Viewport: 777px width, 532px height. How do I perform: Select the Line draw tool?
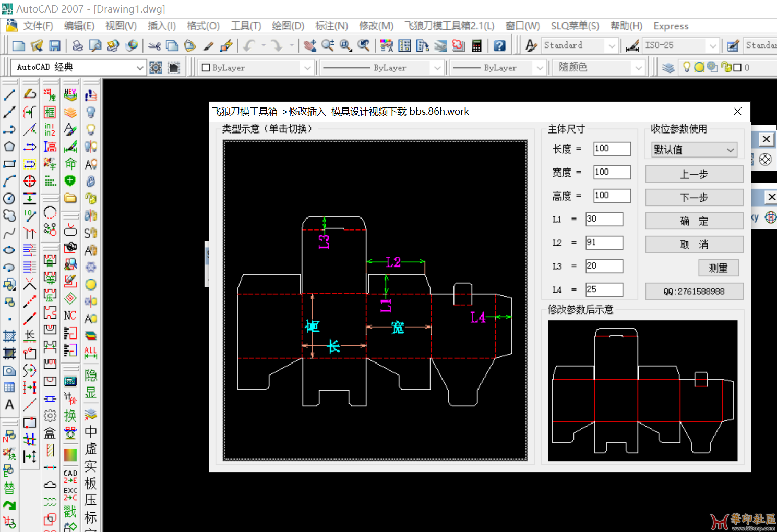click(9, 95)
